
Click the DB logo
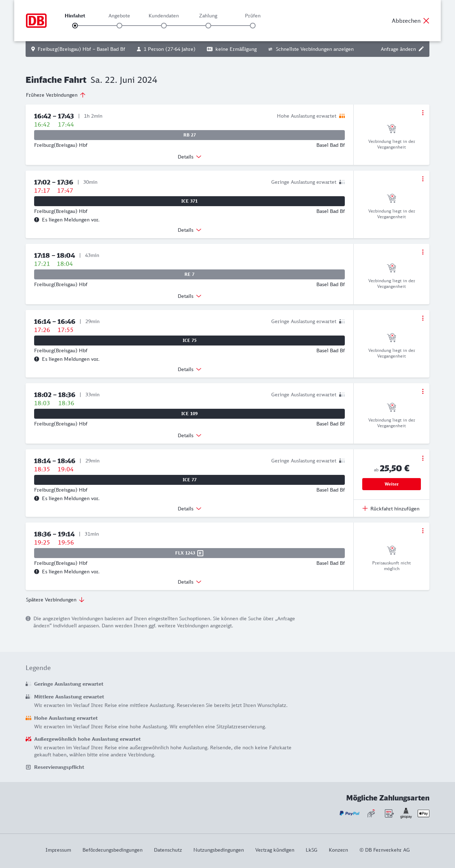pos(36,21)
